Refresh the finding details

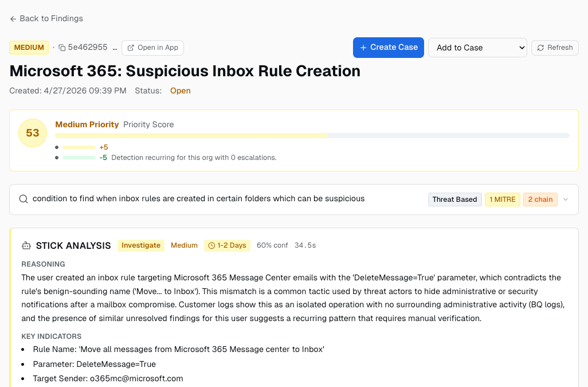point(555,48)
